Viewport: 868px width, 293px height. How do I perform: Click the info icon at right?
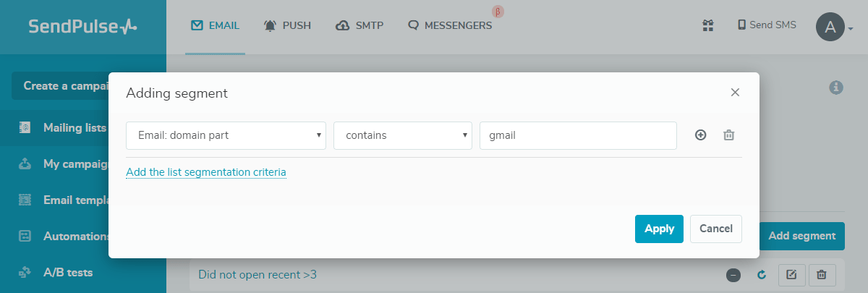tap(836, 87)
